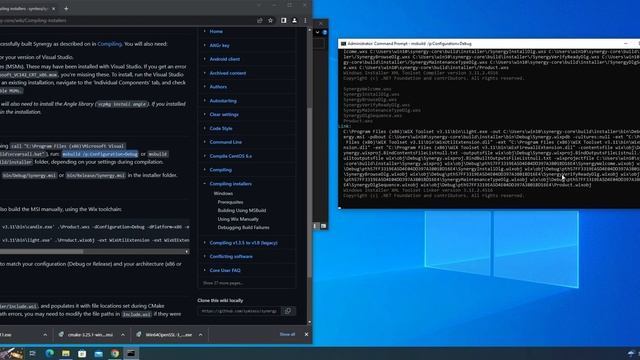Viewport: 640px width, 360px height.
Task: Expand the Home page section triangle
Action: (x=204, y=31)
